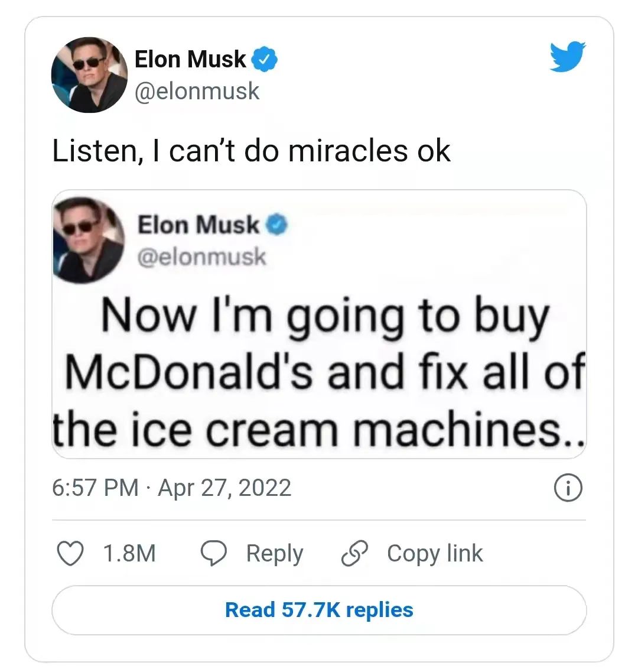638x672 pixels.
Task: Select the Reply text button
Action: point(275,554)
